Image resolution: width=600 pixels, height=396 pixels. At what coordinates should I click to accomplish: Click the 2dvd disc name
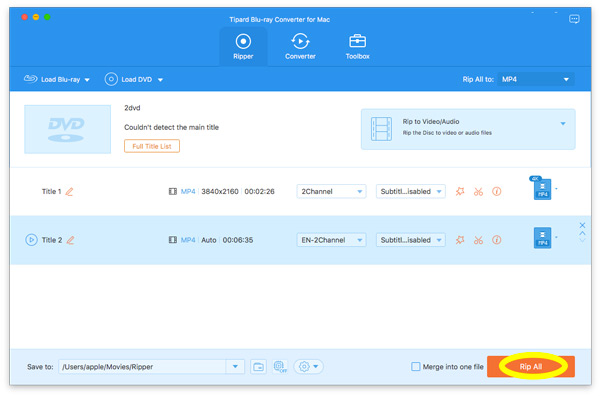click(132, 108)
